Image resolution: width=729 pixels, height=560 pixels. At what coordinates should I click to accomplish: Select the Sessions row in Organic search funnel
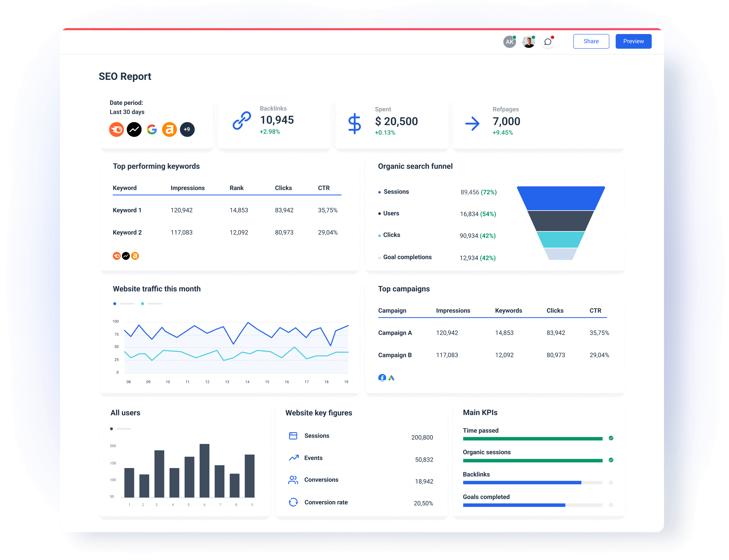(396, 192)
